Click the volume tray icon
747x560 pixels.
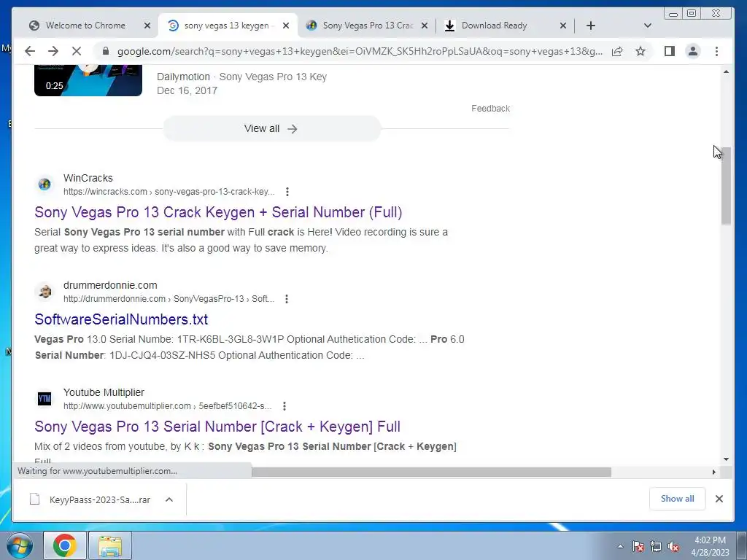[673, 546]
